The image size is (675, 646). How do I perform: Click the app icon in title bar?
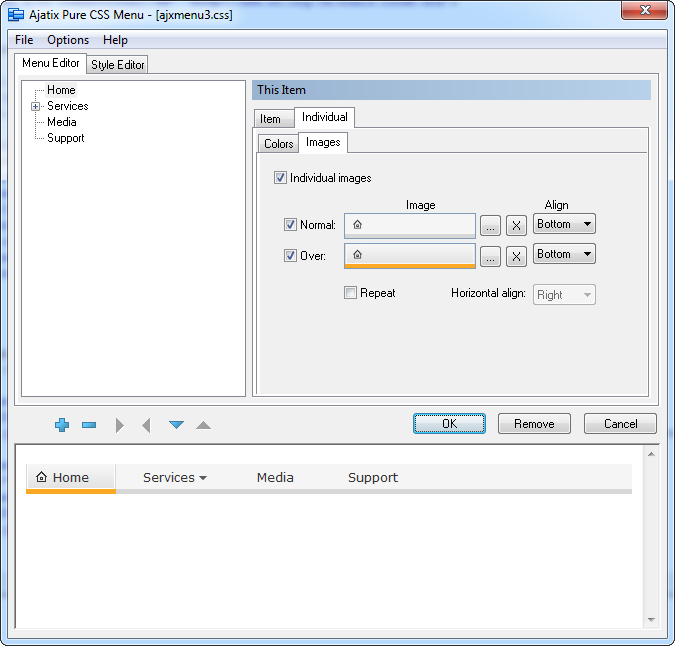(16, 15)
